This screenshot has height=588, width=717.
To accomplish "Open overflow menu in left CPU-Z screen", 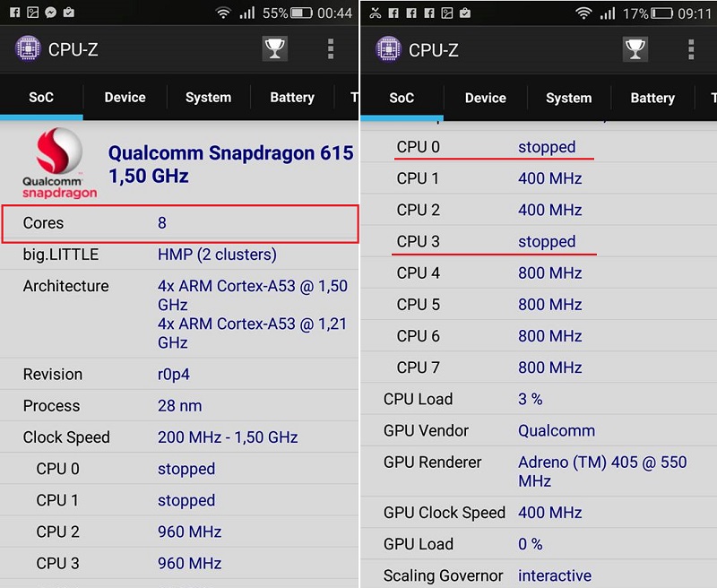I will tap(331, 49).
